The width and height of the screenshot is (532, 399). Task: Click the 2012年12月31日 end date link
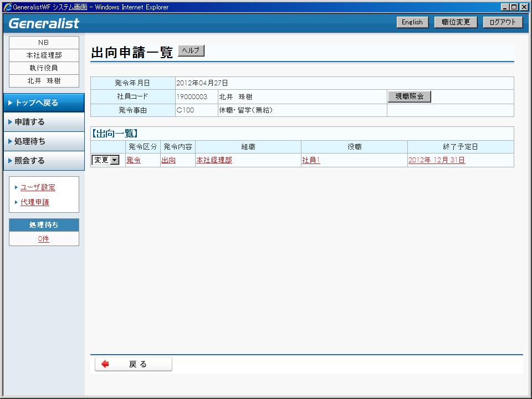coord(436,160)
